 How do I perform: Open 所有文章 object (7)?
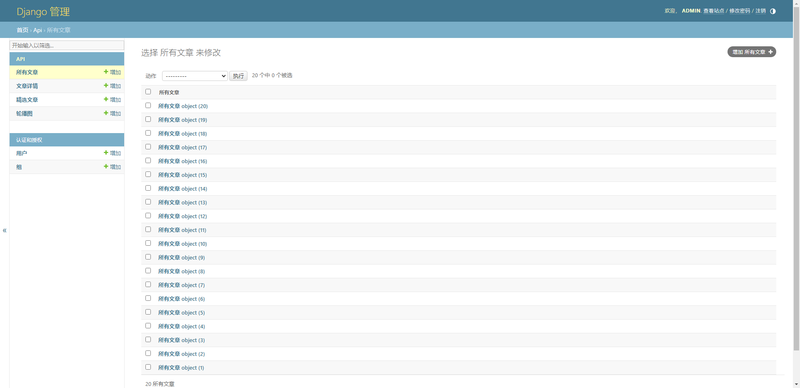pos(181,285)
